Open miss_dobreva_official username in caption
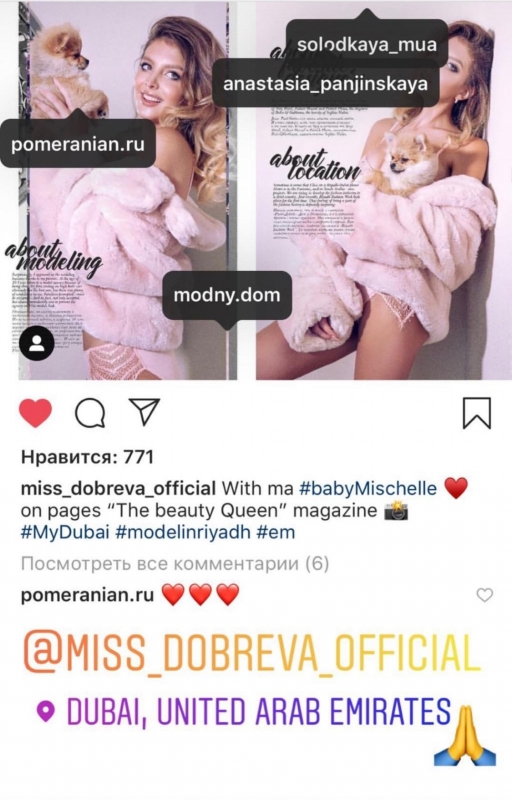This screenshot has width=512, height=800. (x=118, y=488)
